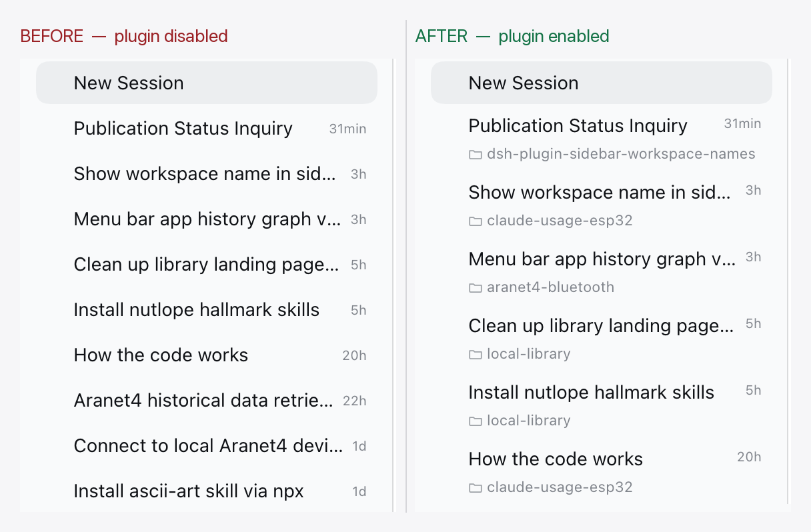Open Install ascii-art skill via npx session

pyautogui.click(x=207, y=491)
